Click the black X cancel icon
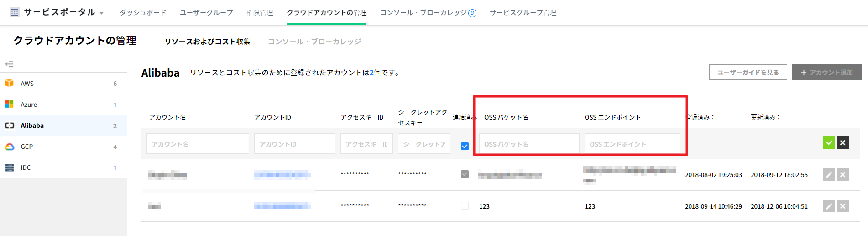The image size is (868, 236). [x=842, y=143]
